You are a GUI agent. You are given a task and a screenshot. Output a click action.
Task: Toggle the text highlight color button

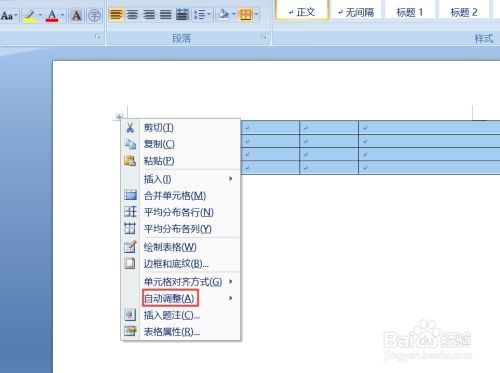30,15
